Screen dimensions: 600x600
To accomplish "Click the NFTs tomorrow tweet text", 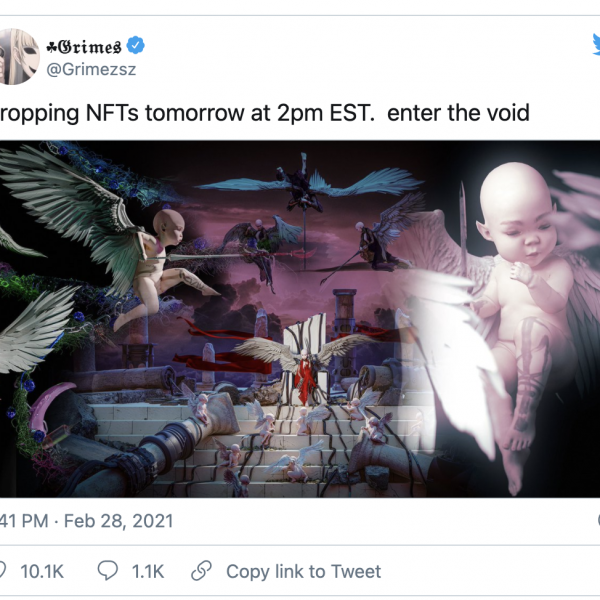I will tap(264, 113).
